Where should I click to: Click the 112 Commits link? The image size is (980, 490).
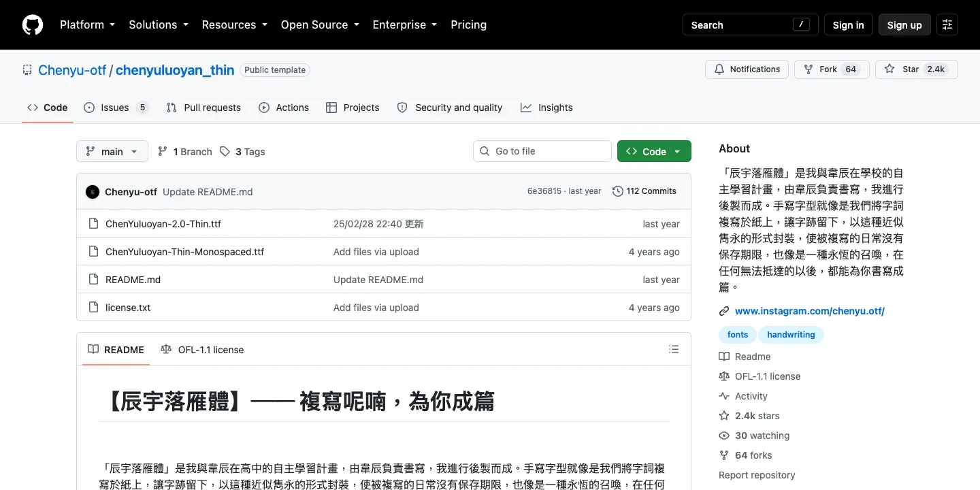(644, 191)
